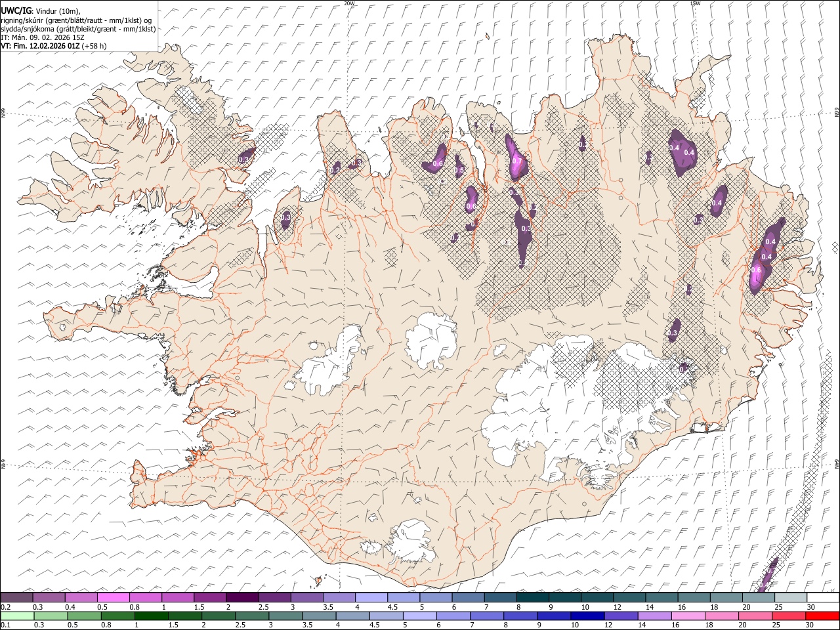Select bright red lower swatch after 30
This screenshot has height=630, width=840.
[823, 616]
